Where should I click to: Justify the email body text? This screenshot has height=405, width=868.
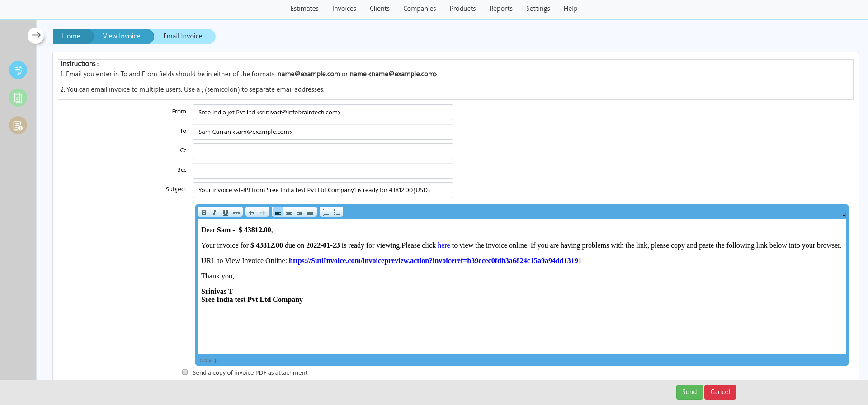click(x=311, y=212)
